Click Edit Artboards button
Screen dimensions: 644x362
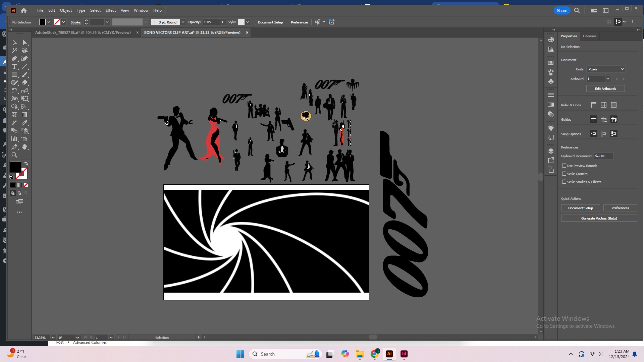(x=605, y=88)
